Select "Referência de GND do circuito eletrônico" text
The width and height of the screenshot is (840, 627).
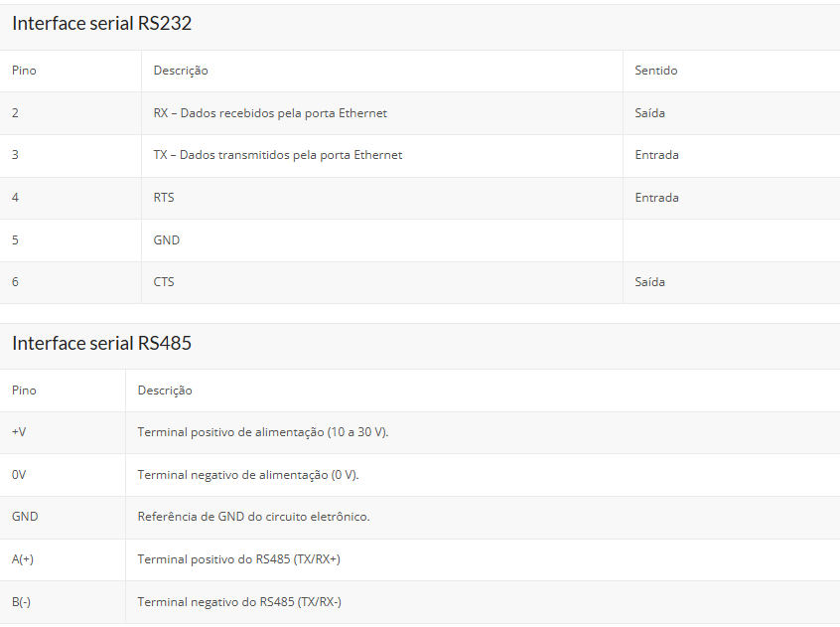(x=253, y=517)
